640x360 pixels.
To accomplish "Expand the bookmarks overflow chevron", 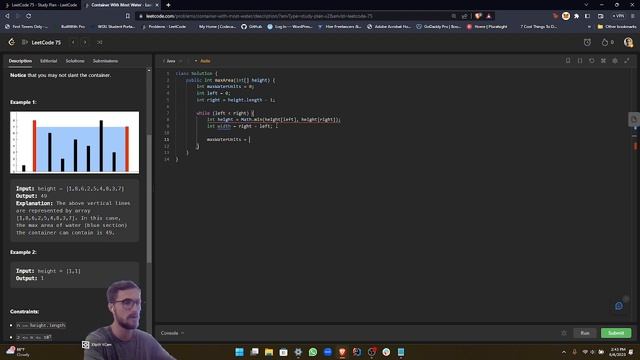I will (x=589, y=27).
